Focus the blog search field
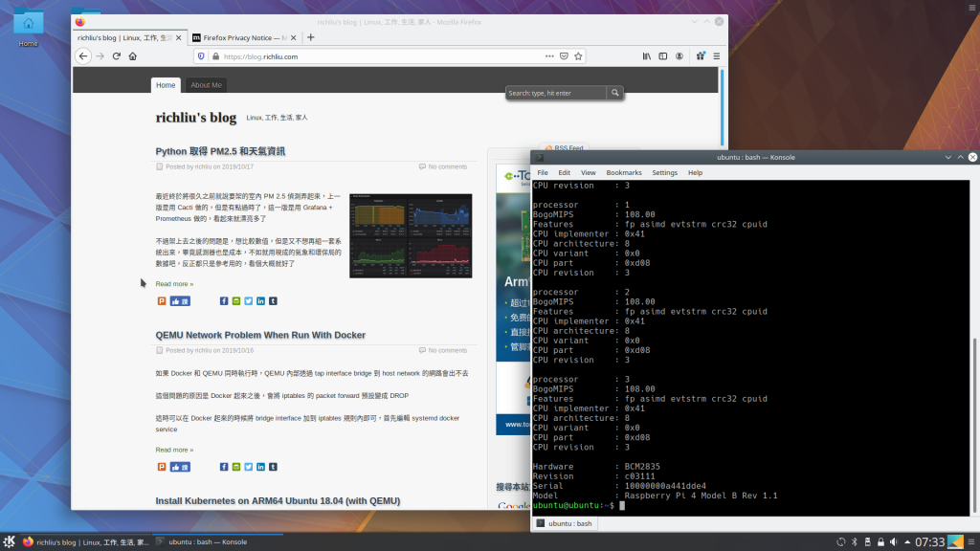Viewport: 980px width, 551px height. pyautogui.click(x=556, y=93)
